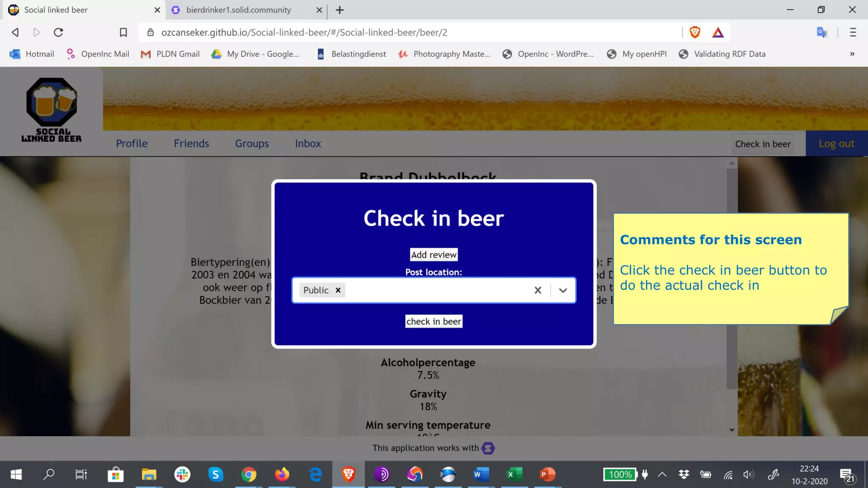Open Windows search from the taskbar

49,474
